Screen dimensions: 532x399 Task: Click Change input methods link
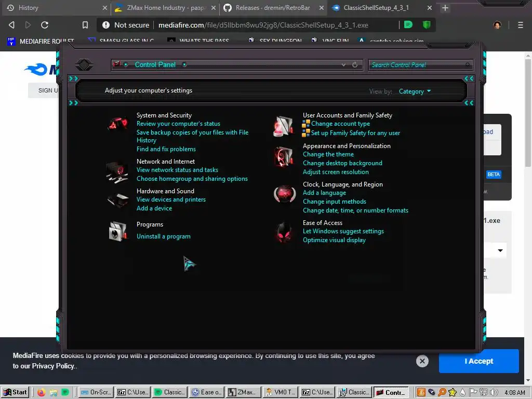pos(334,202)
